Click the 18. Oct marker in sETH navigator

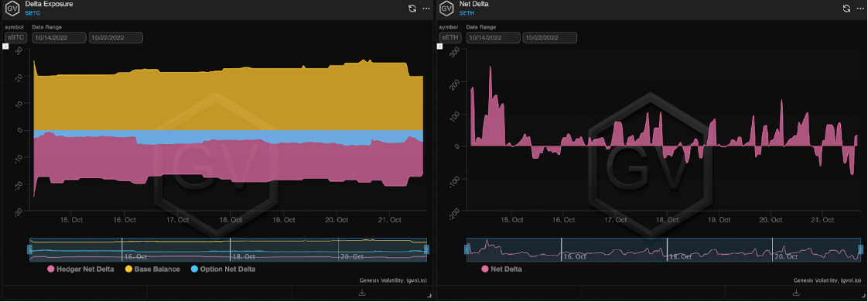click(x=681, y=256)
